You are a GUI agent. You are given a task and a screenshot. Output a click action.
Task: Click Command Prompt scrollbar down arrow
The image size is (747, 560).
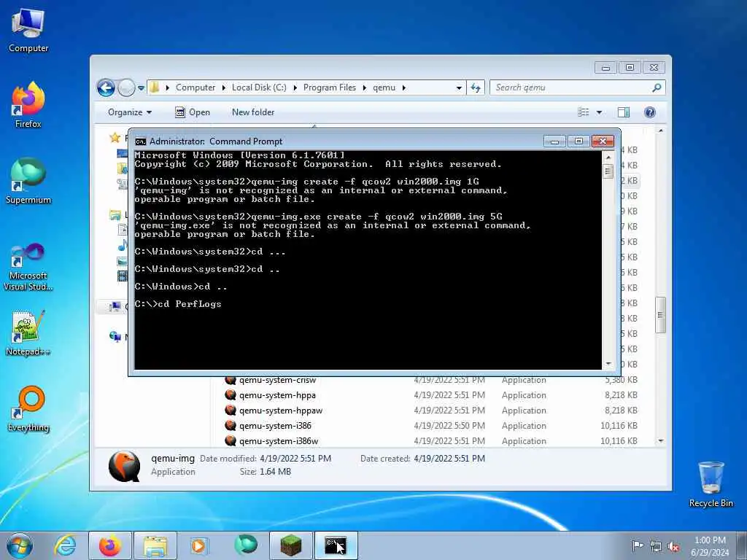point(608,364)
